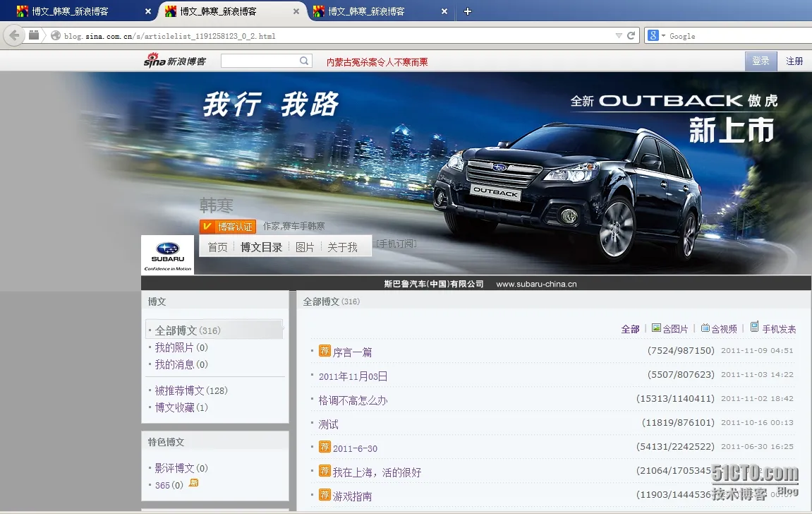Select 影评博文 (0) in sidebar
Image resolution: width=812 pixels, height=514 pixels.
181,468
